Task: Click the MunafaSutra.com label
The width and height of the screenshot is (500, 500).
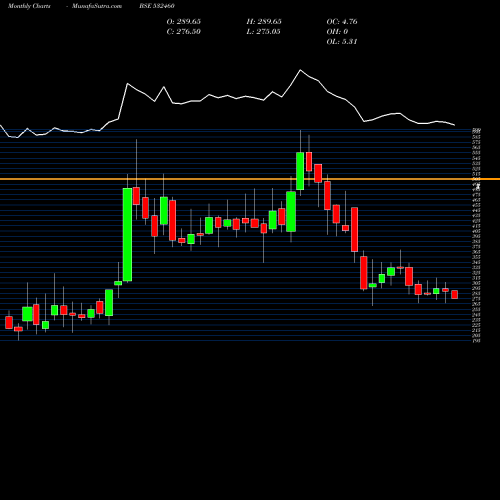Action: pyautogui.click(x=97, y=6)
